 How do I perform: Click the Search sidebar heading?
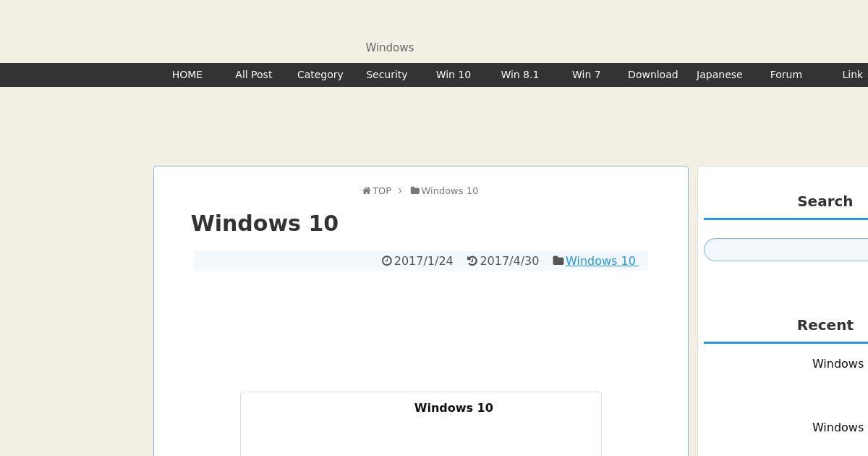coord(825,201)
